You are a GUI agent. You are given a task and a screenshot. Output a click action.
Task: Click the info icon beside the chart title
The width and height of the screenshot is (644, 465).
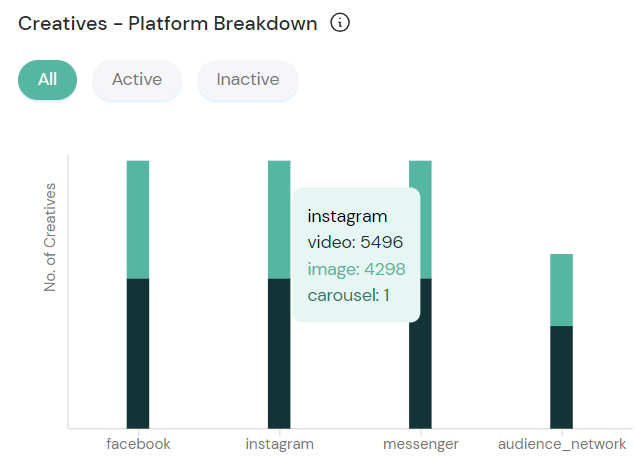point(340,23)
